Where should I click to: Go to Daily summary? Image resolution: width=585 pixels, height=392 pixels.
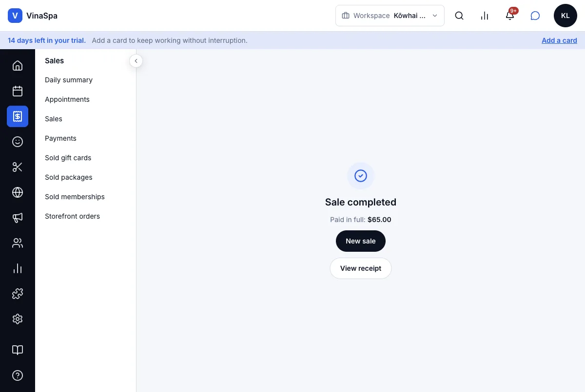(x=69, y=80)
